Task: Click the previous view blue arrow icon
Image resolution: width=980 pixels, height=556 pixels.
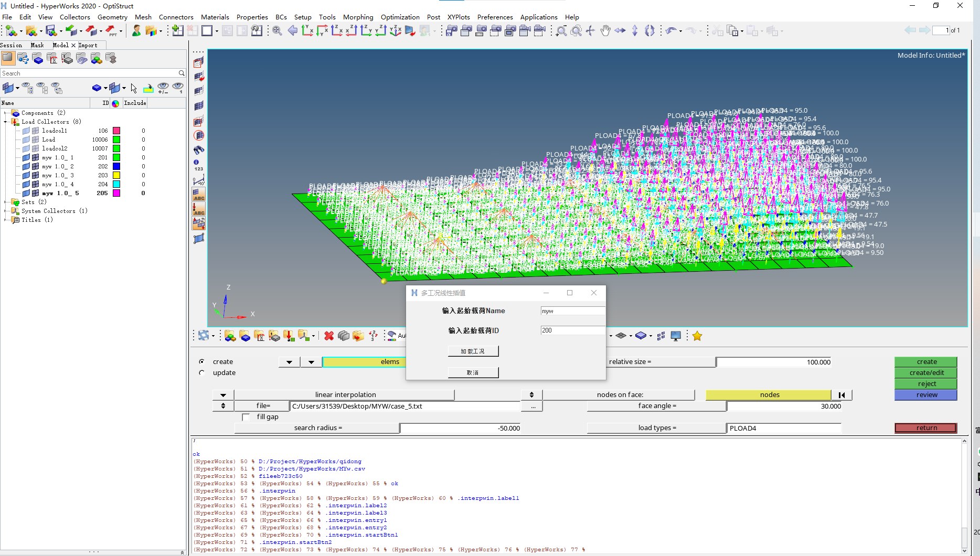Action: tap(292, 31)
